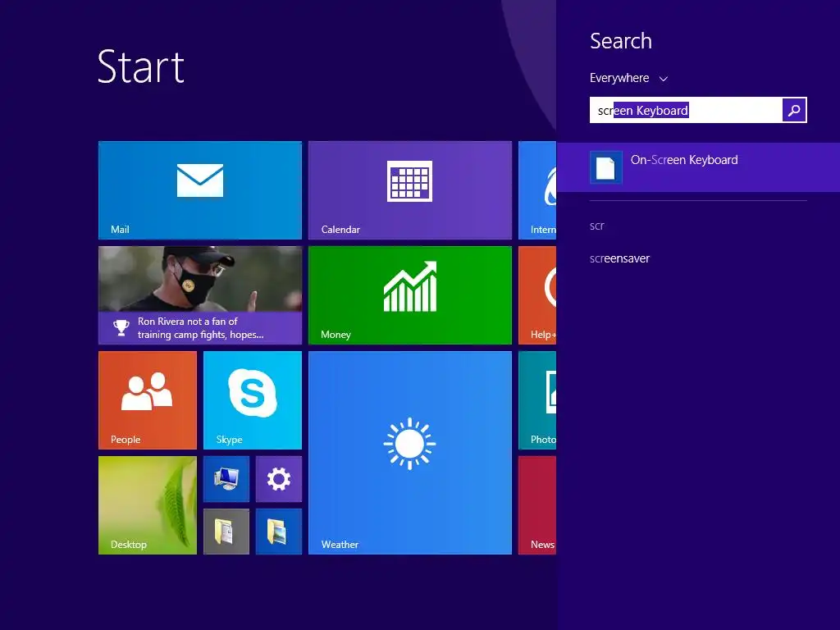Screen dimensions: 840x630
Task: Click the trophy icon on sports tile
Action: 121,328
